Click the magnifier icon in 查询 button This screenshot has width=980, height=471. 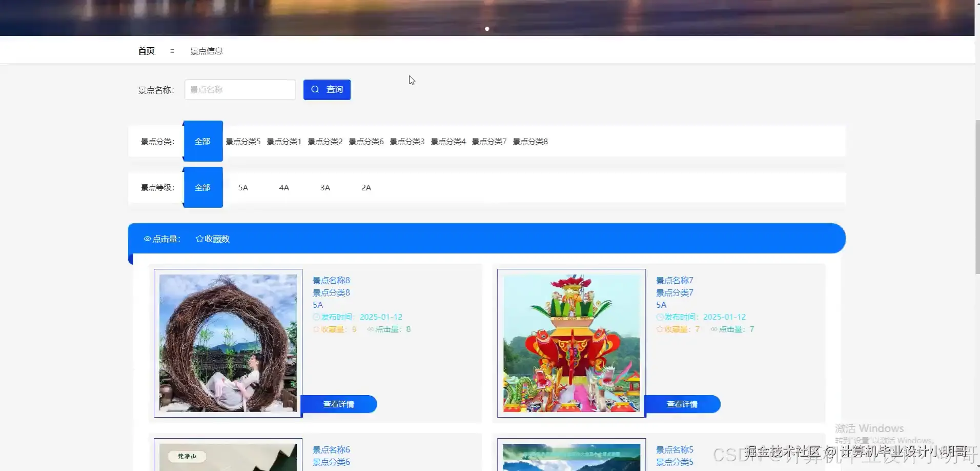(315, 89)
